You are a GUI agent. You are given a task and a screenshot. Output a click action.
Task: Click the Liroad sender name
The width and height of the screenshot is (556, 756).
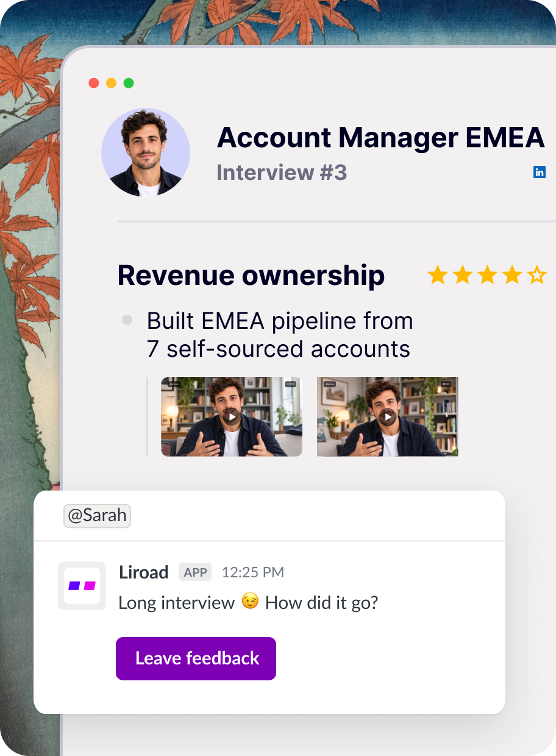tap(143, 572)
